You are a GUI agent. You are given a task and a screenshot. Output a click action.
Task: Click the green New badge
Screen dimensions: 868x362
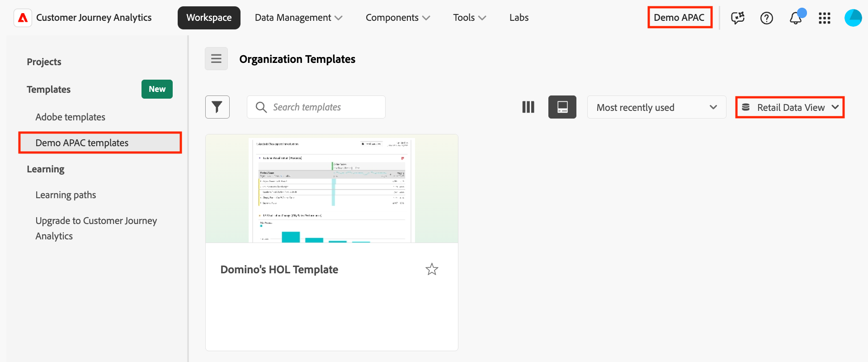click(157, 89)
